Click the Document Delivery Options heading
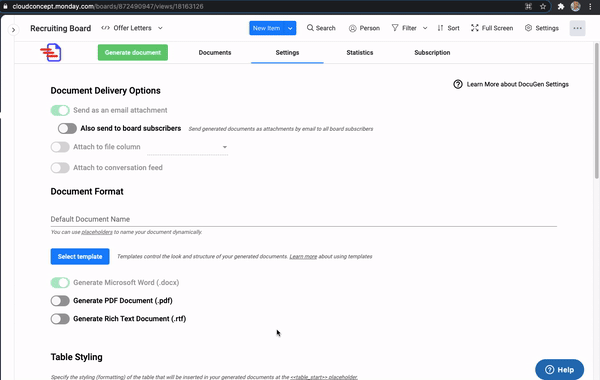 (105, 91)
